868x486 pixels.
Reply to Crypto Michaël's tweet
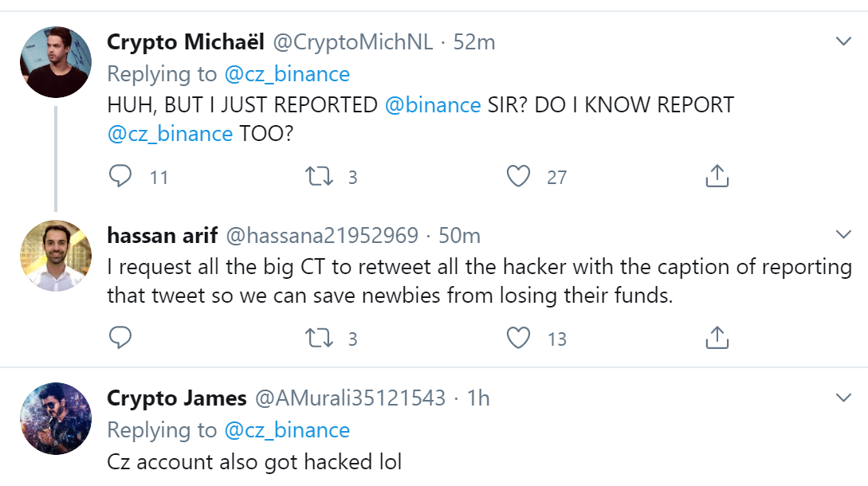(120, 176)
